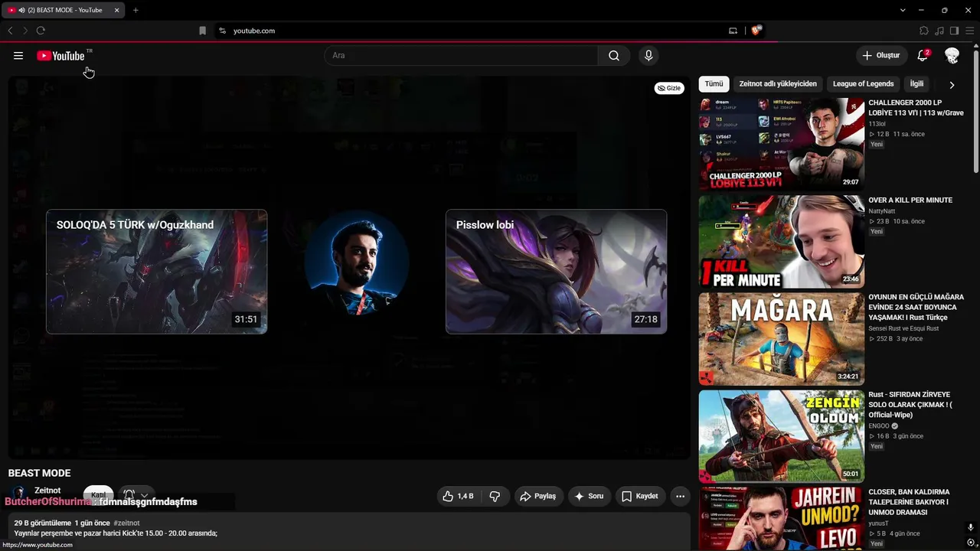Open title 'CLOSER, BAN KALDIRMA TALEPLERİNE'

tap(909, 502)
